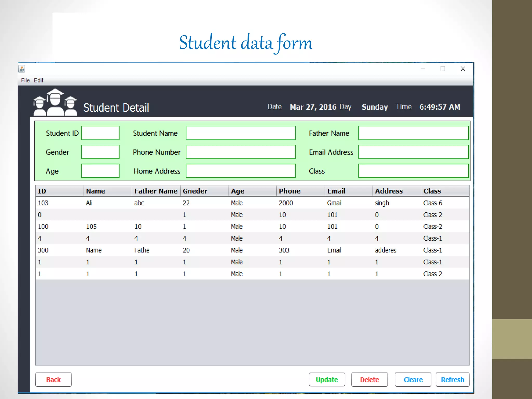Select the name cell 'Name'
The height and width of the screenshot is (399, 532).
(x=108, y=250)
